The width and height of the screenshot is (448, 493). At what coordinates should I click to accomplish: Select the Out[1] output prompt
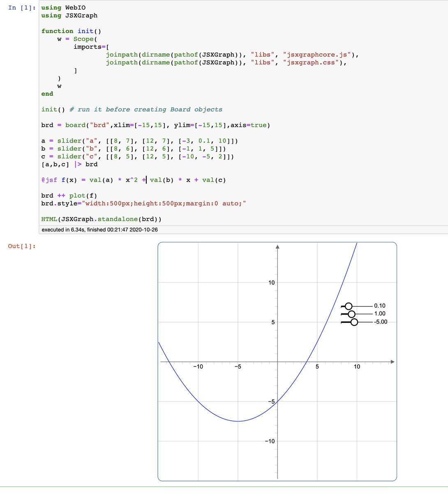[x=22, y=246]
